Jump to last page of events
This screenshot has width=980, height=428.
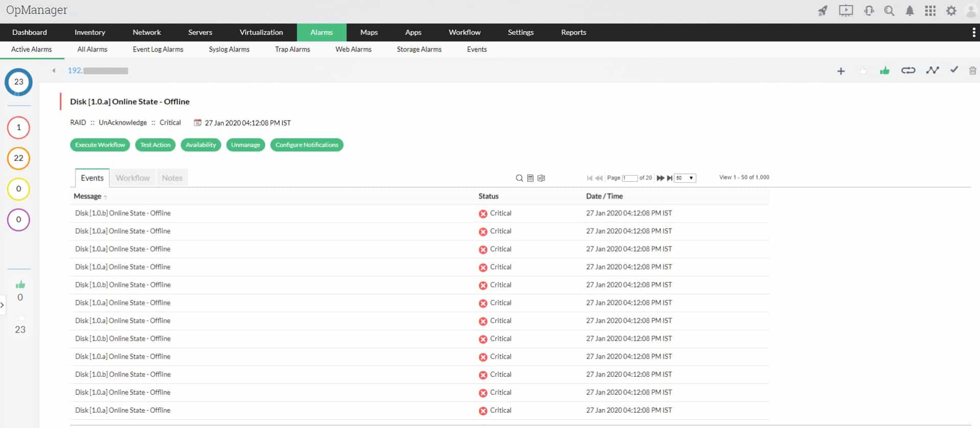click(669, 178)
